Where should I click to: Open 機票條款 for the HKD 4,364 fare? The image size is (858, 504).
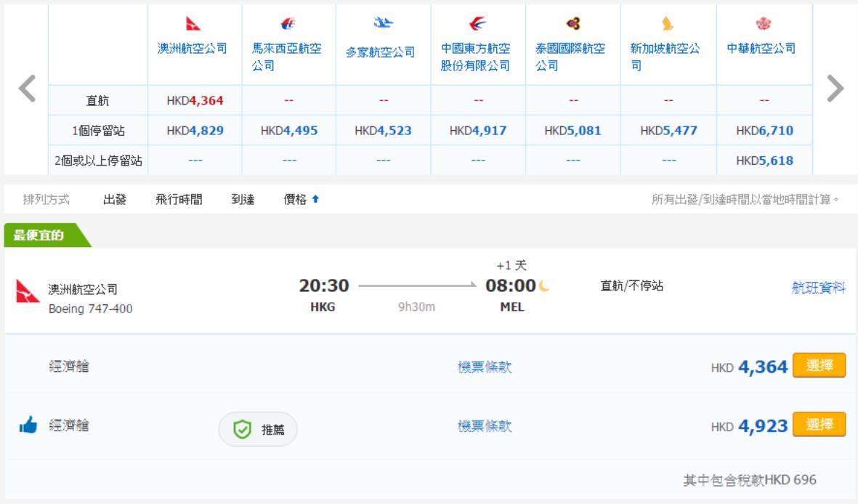[485, 367]
